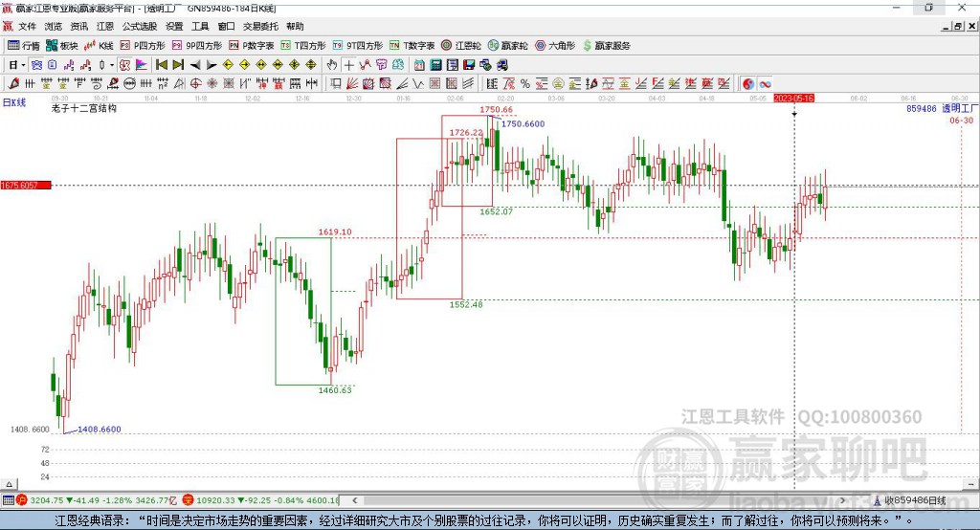Click the starburst radial tool icon
Screen dimensions: 980x530
click(x=212, y=84)
